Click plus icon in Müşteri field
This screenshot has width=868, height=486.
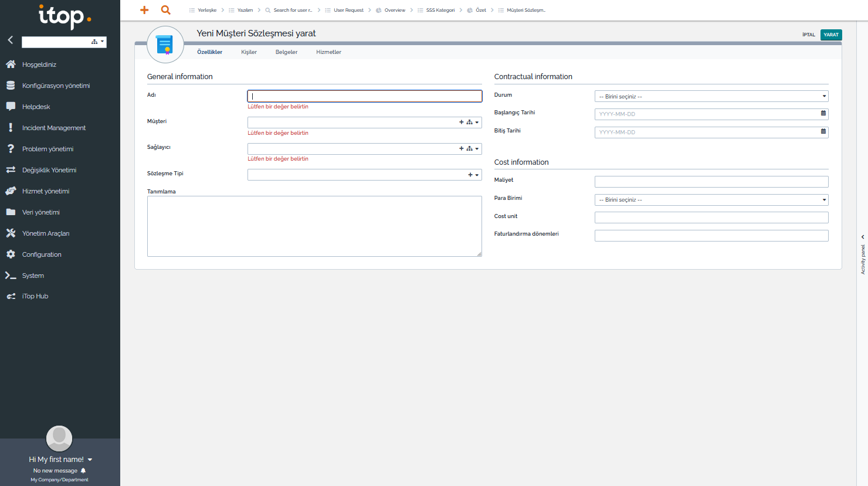pyautogui.click(x=461, y=123)
